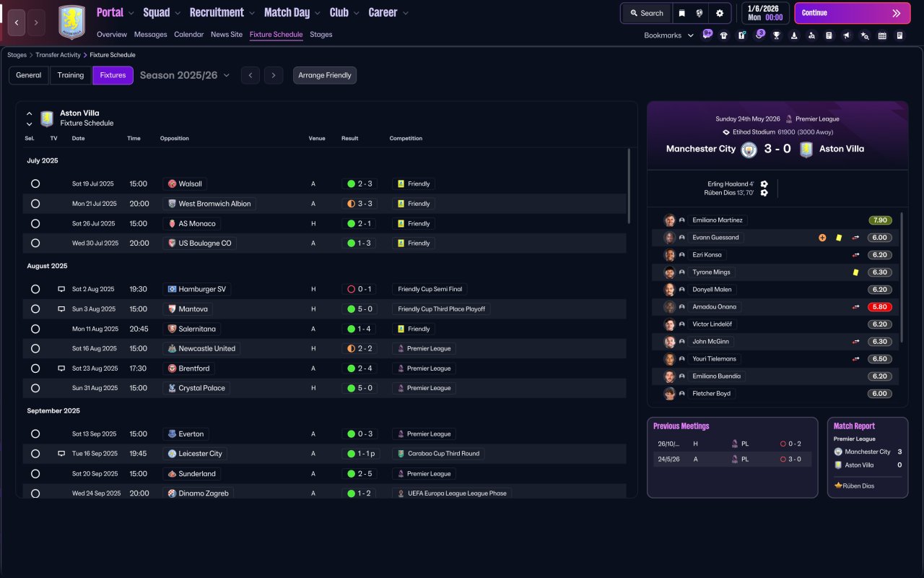The width and height of the screenshot is (924, 578).
Task: Click the stadium icon beside Etihad Stadium
Action: pyautogui.click(x=726, y=132)
